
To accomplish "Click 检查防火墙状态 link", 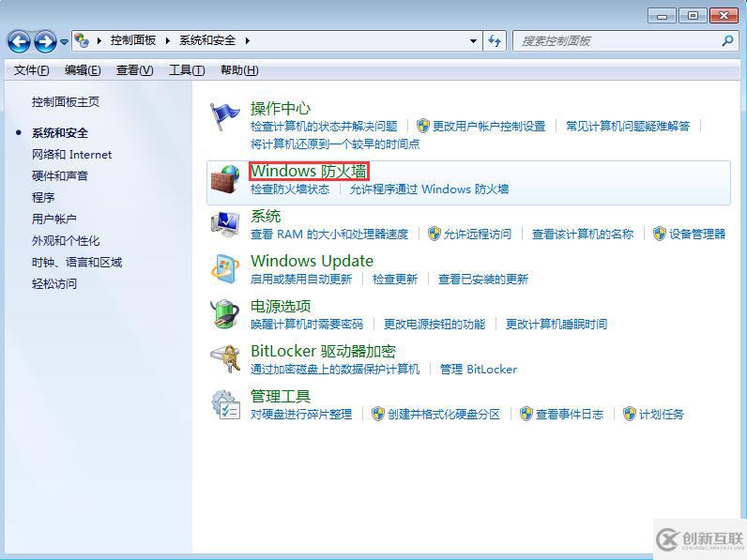I will pos(290,189).
